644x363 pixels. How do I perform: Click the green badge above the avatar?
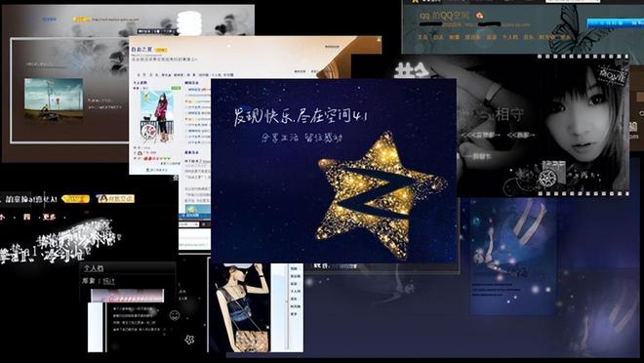[x=177, y=88]
